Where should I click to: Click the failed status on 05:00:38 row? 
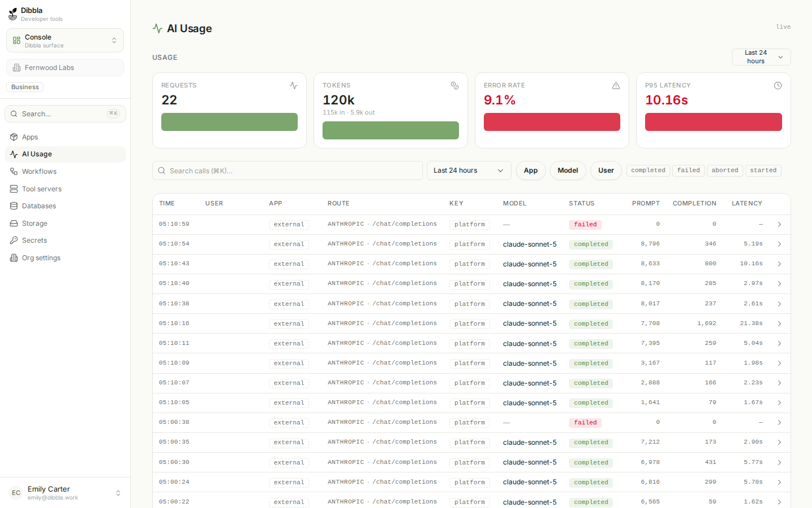click(x=585, y=423)
